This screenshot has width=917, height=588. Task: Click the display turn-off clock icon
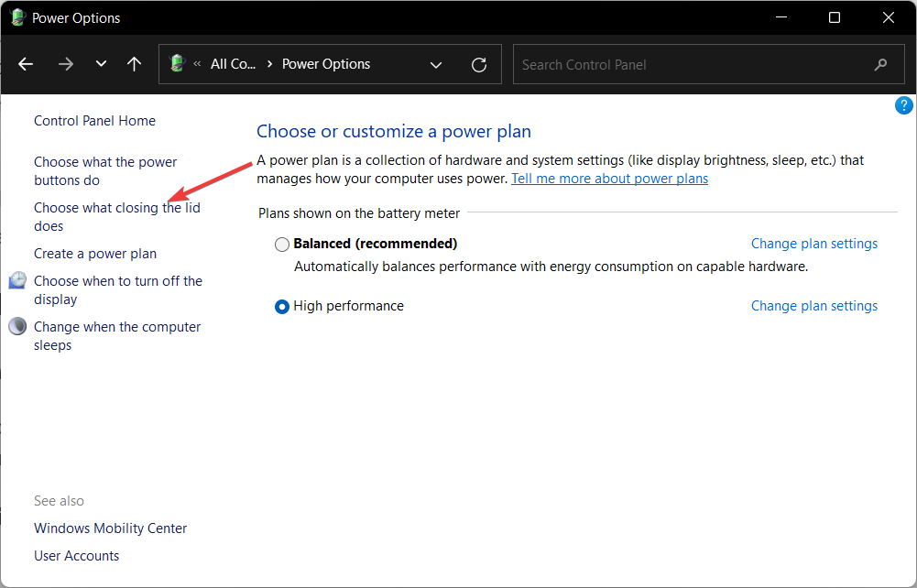(x=17, y=281)
